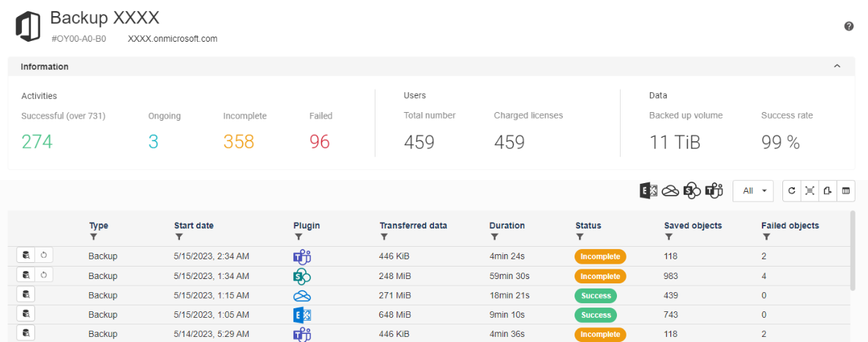Viewport: 868px width, 342px height.
Task: Retry the 2:34 AM Teams backup
Action: tap(45, 256)
